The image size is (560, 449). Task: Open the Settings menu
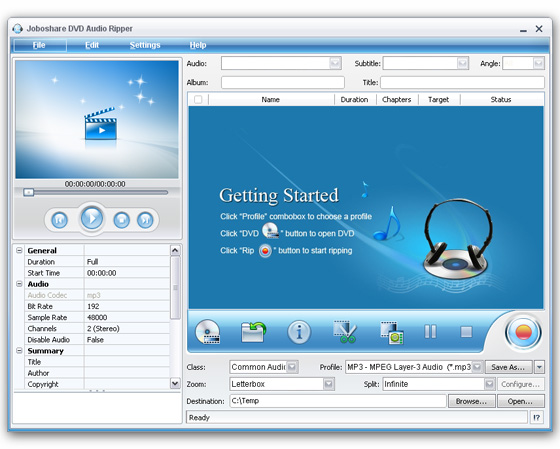pos(145,45)
